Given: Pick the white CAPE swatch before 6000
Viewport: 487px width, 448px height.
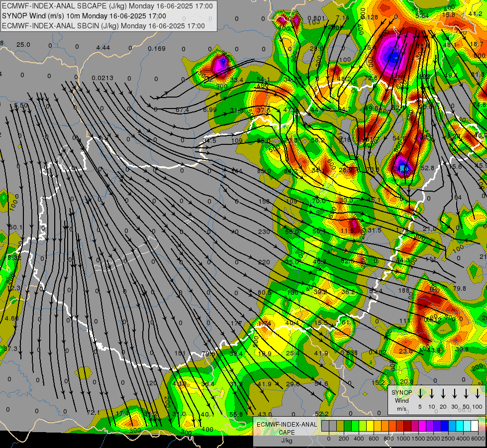Looking at the screenshot, I should [474, 426].
